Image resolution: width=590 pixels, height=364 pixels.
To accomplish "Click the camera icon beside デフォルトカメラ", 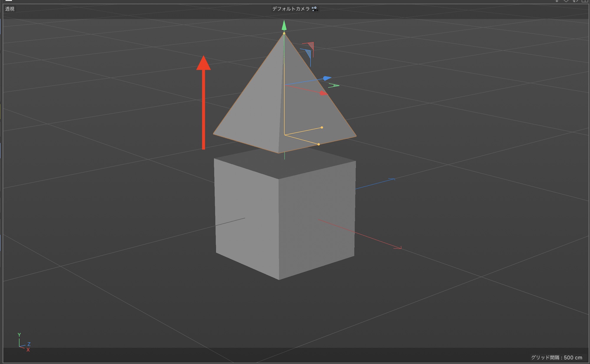I will click(x=315, y=9).
